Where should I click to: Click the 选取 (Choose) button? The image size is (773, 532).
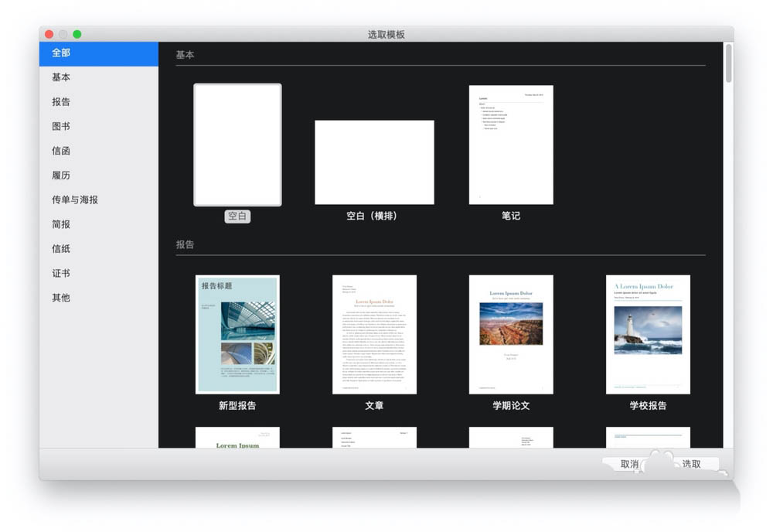tap(692, 464)
